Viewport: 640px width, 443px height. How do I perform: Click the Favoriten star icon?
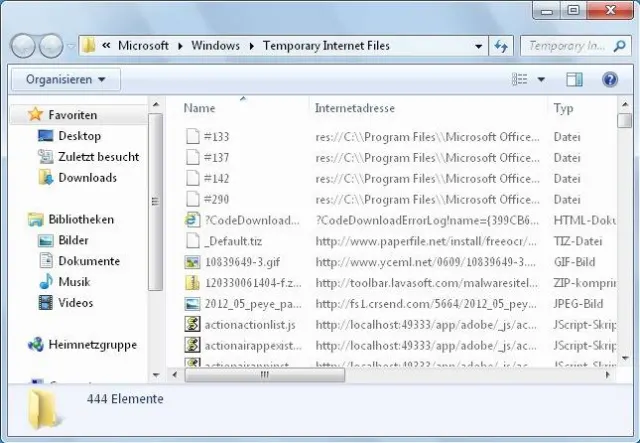35,114
